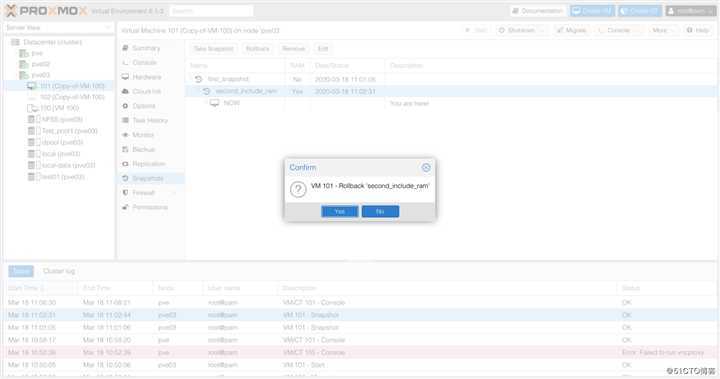Click the Create VM button
The width and height of the screenshot is (720, 379).
pos(592,11)
